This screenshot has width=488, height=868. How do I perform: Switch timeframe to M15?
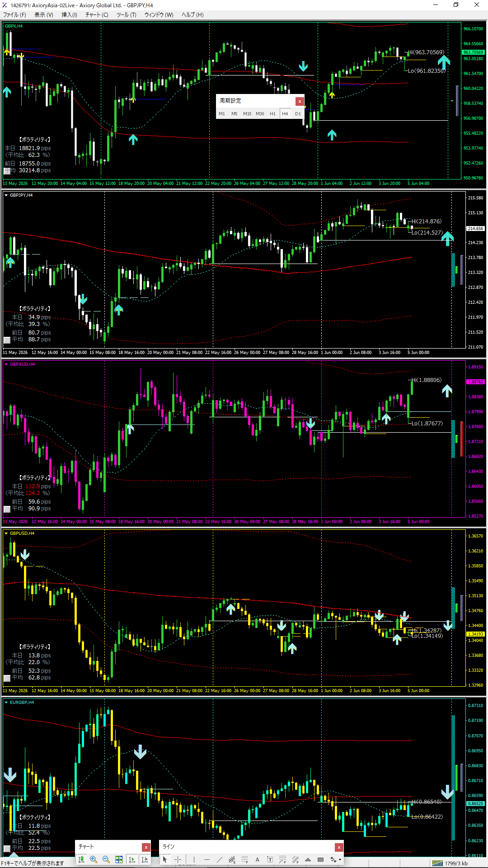pyautogui.click(x=247, y=113)
